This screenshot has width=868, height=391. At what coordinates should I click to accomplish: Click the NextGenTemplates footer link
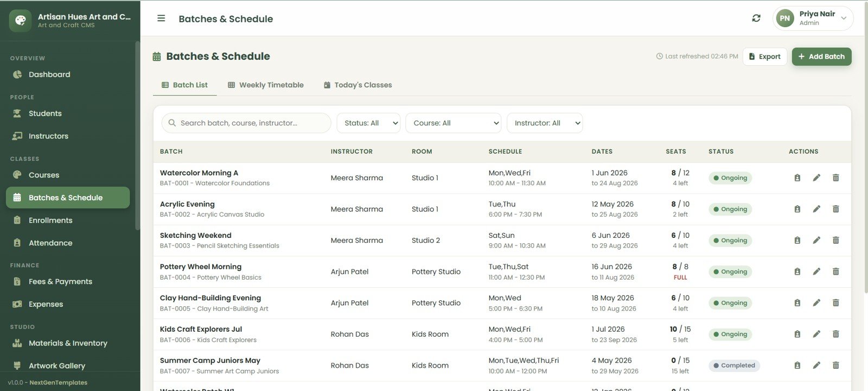click(x=58, y=382)
